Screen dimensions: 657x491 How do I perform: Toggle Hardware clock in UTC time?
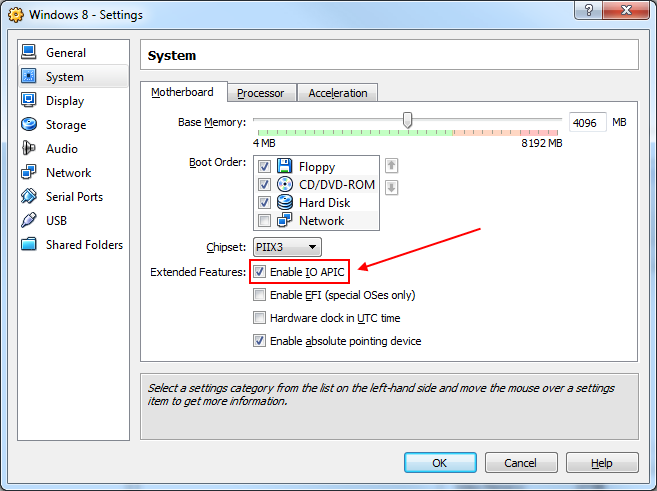[260, 318]
